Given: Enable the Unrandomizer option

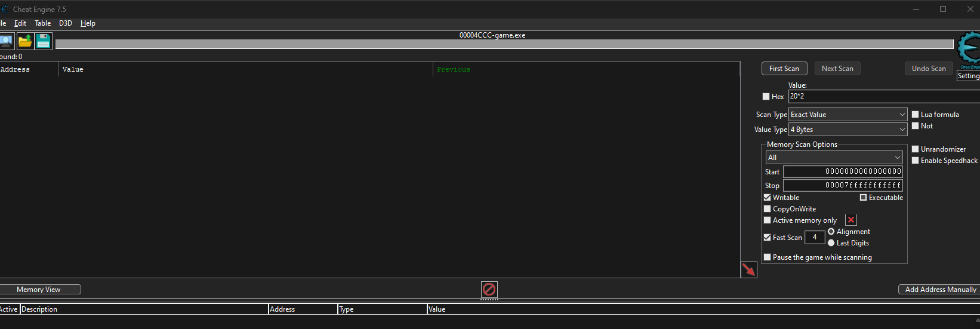Looking at the screenshot, I should tap(916, 149).
